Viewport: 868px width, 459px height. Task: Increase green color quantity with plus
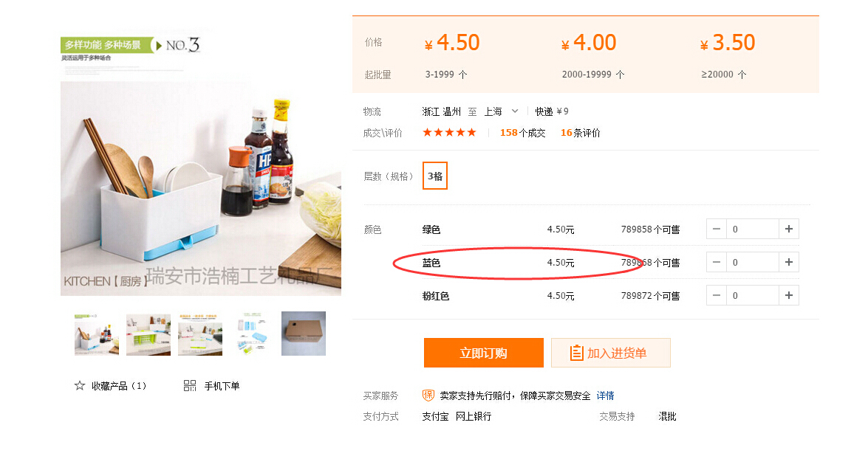tap(789, 229)
